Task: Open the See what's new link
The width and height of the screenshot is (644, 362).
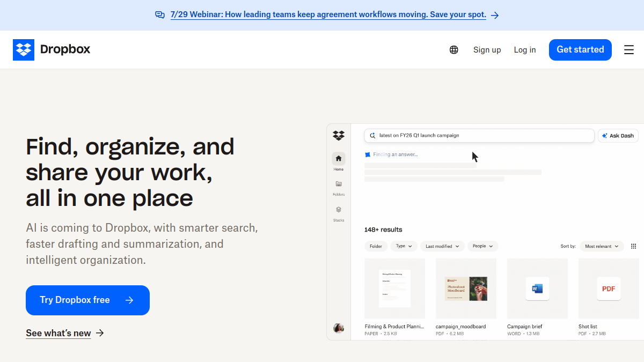Action: tap(58, 333)
